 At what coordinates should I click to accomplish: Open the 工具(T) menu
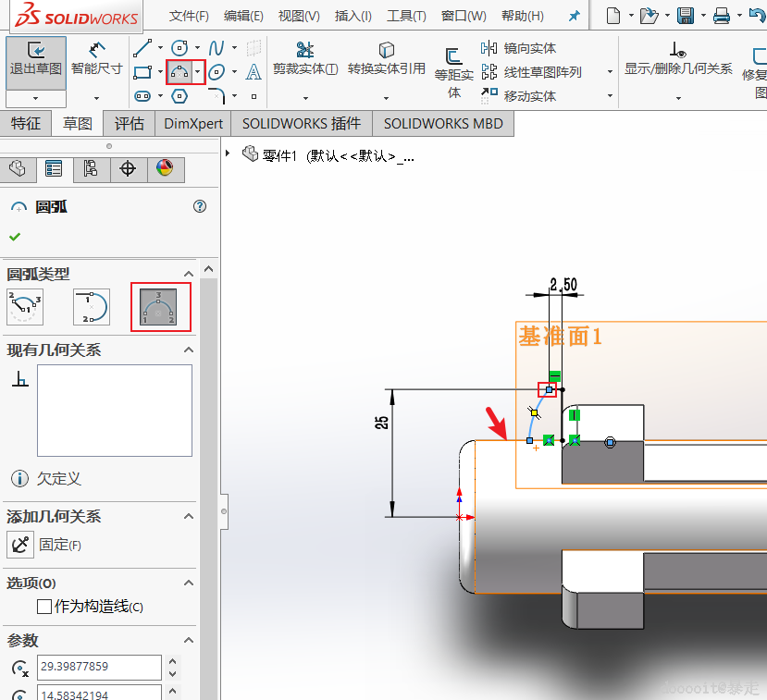[x=406, y=16]
